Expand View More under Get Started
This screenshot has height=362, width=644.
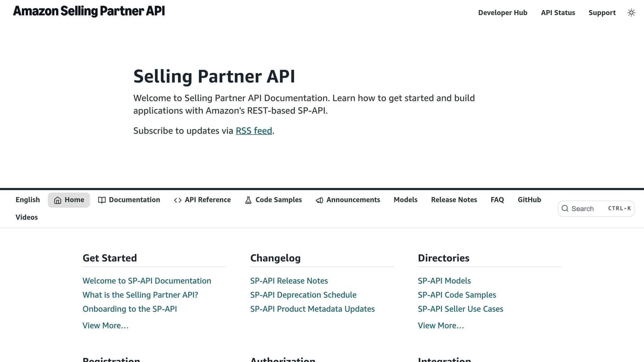[x=105, y=326]
